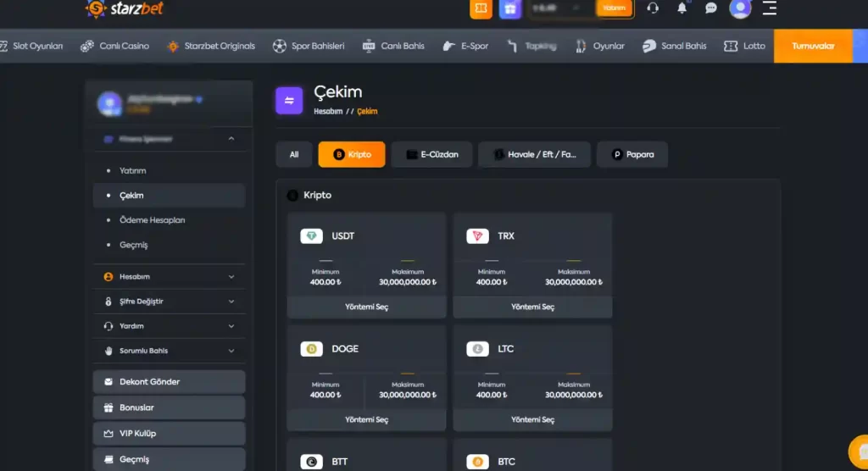Choose Yöntemi Seç under TRX
The height and width of the screenshot is (471, 868).
[x=532, y=307]
